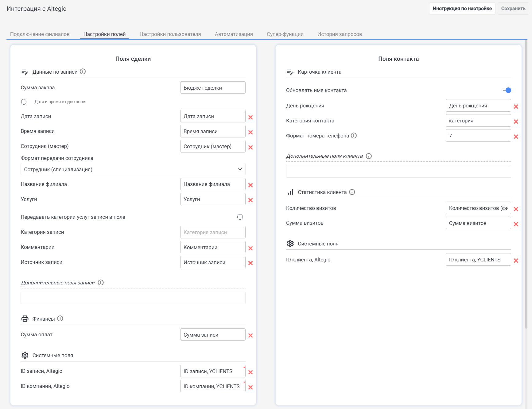
Task: Delete the ID компании, Altegio mapping
Action: pos(250,387)
